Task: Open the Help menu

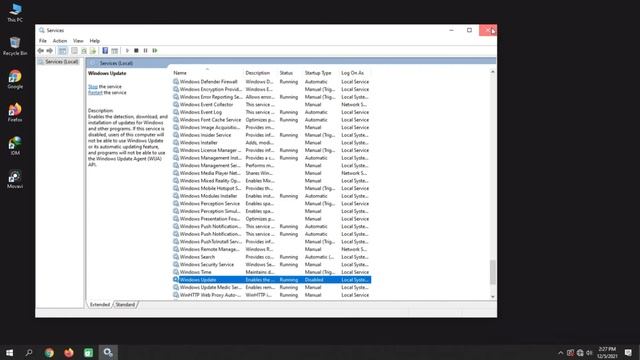Action: point(95,41)
